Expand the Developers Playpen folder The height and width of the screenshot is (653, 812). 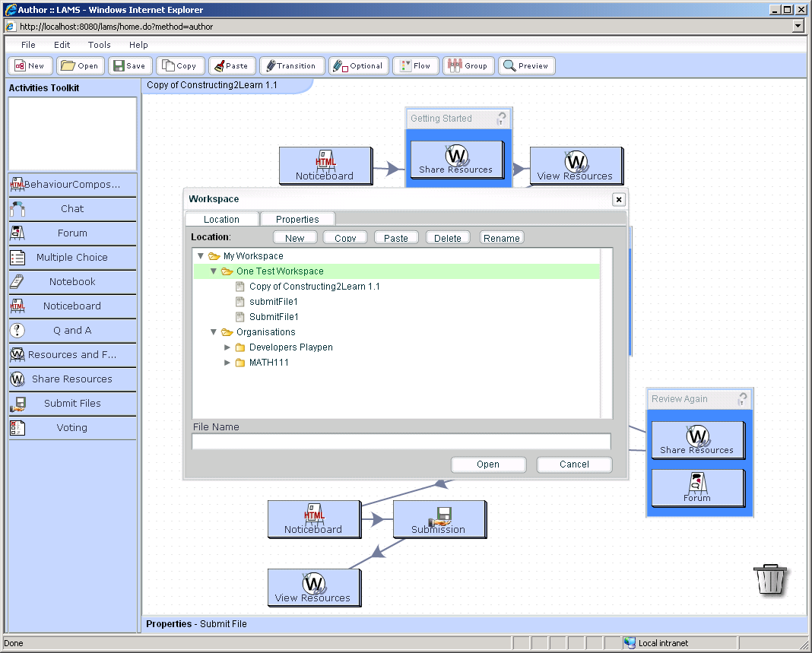[227, 347]
